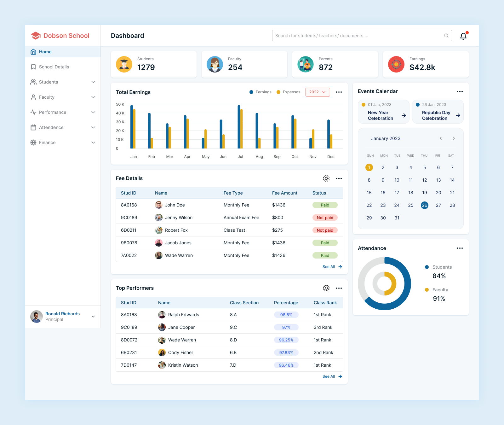Viewport: 504px width, 425px height.
Task: Select January 26 on the calendar
Action: point(424,205)
